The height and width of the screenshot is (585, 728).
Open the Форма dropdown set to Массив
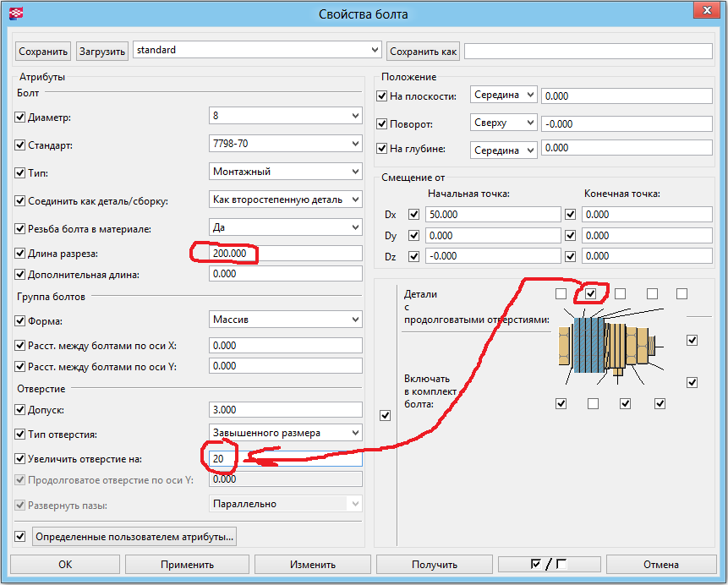click(286, 320)
